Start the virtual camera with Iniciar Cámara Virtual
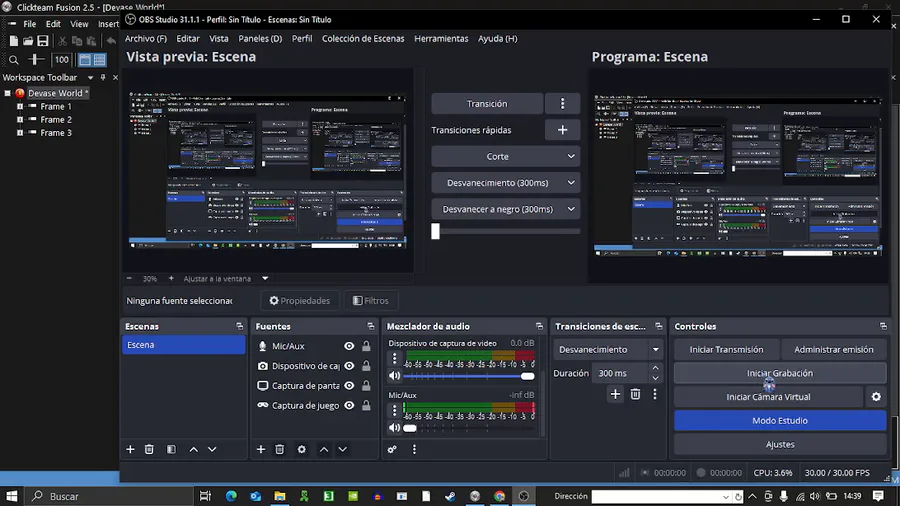Viewport: 900px width, 506px height. coord(768,396)
